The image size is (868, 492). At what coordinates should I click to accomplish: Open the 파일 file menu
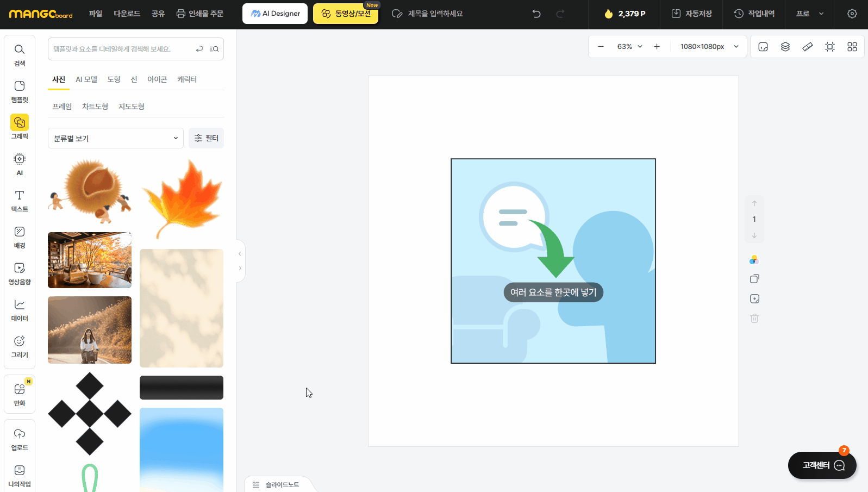coord(96,14)
